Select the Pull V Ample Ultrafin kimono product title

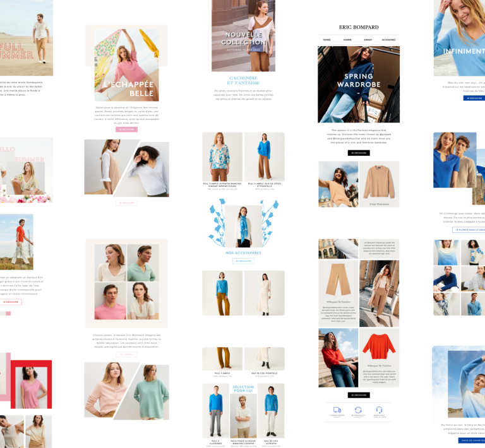222,184
